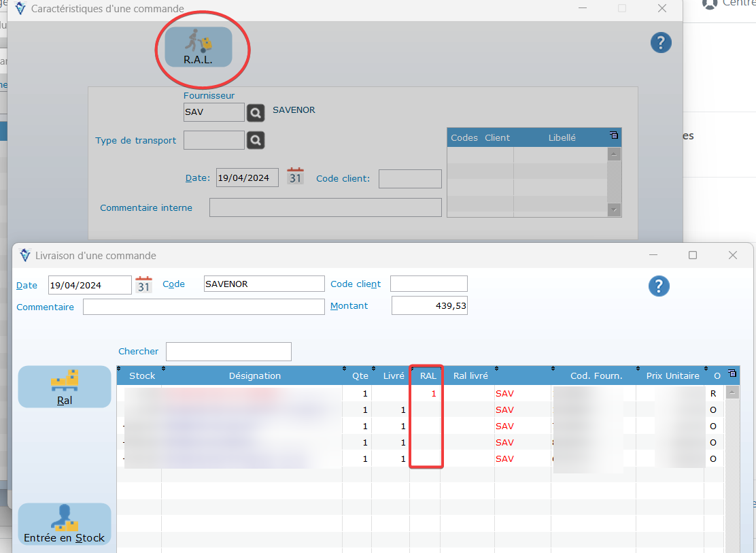Click the Libellé column header
Viewport: 756px width, 553px height.
coord(562,138)
